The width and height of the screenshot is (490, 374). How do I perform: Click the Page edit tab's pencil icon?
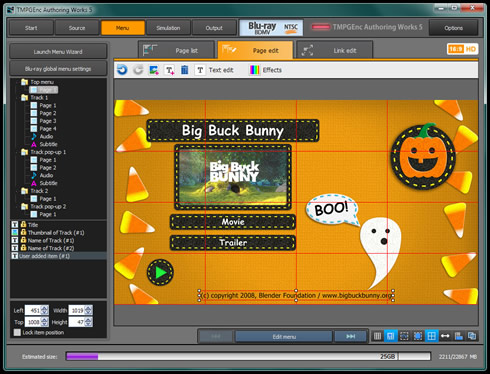point(229,50)
